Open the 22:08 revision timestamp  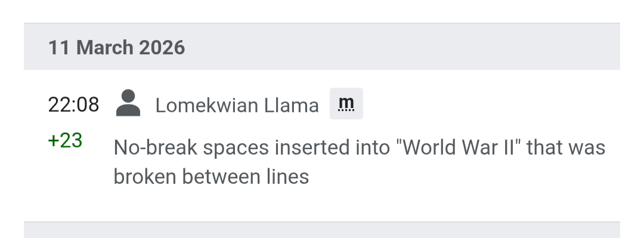pyautogui.click(x=73, y=105)
